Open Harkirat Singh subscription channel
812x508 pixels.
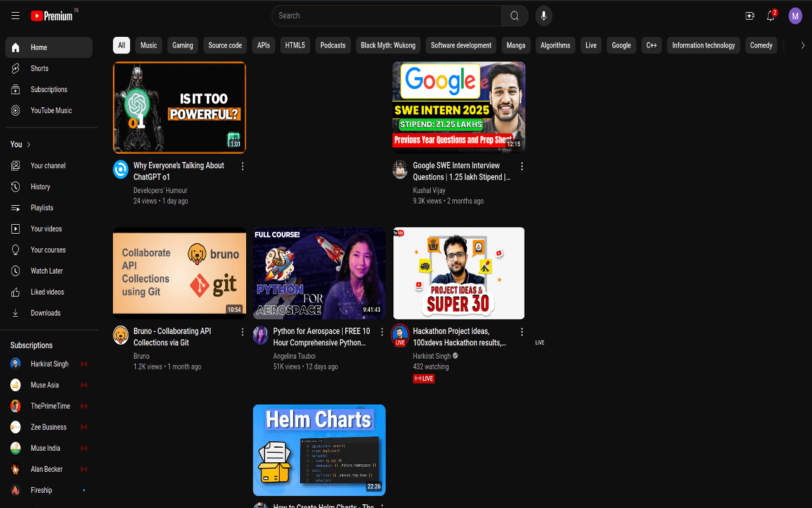coord(49,364)
